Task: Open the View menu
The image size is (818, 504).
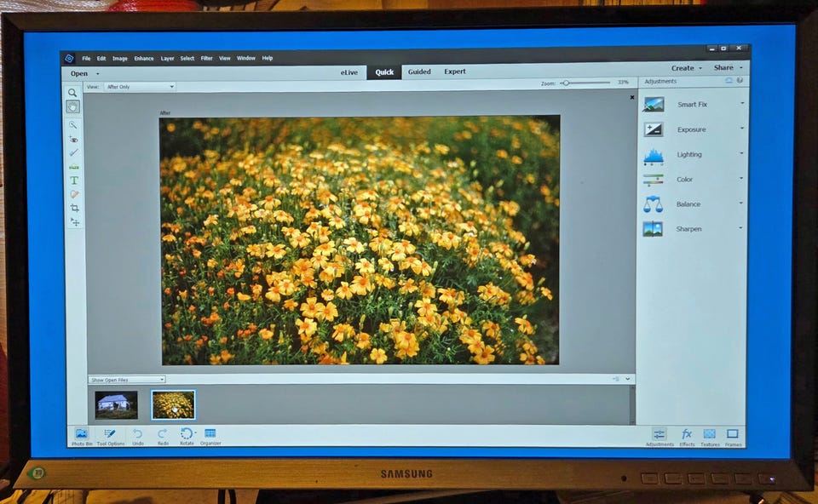Action: tap(225, 59)
